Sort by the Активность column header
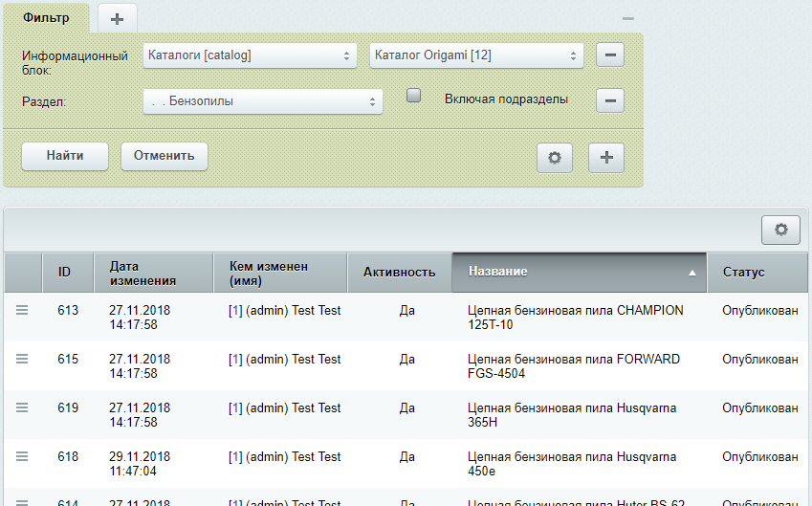 pyautogui.click(x=399, y=273)
